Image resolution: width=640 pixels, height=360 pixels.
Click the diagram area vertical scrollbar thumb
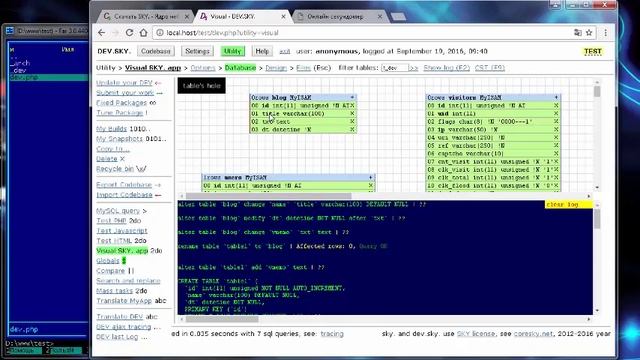(x=597, y=91)
